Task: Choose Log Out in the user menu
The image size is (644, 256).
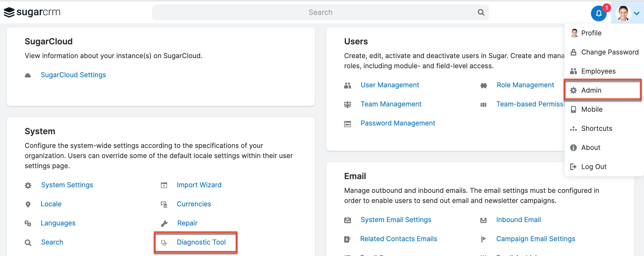Action: 593,167
